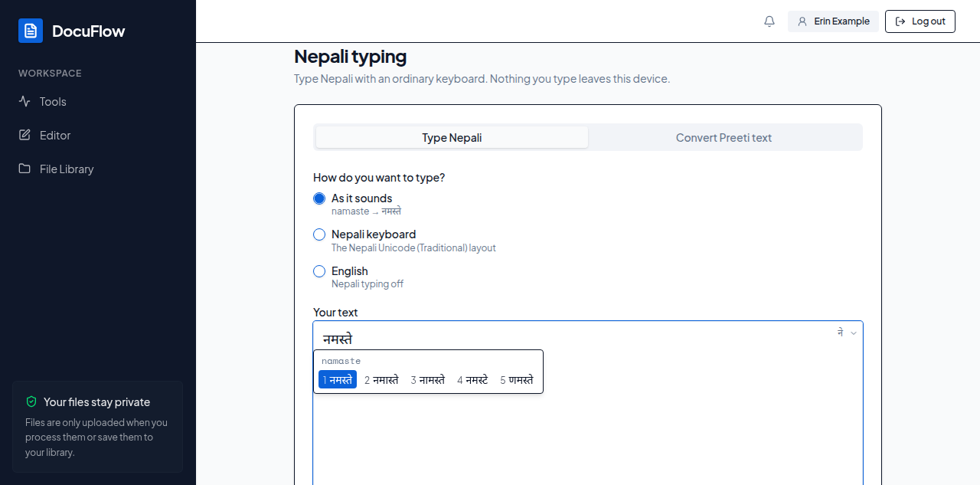Select the 'Nepali keyboard' radio option

[319, 234]
